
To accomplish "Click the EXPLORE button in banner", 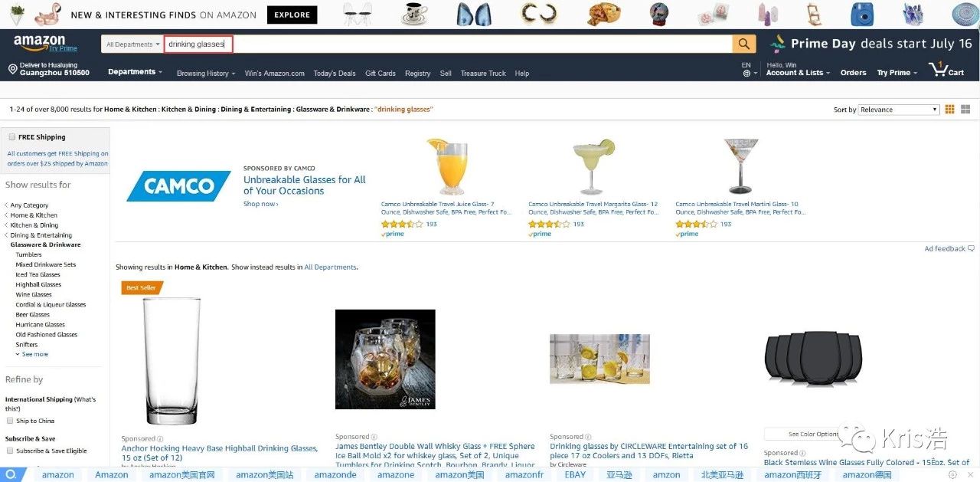I will tap(292, 15).
